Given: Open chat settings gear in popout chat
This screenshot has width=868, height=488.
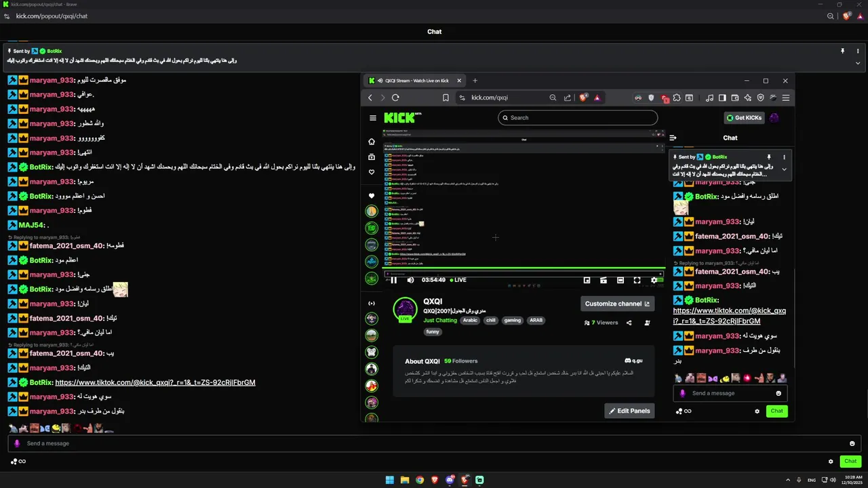Looking at the screenshot, I should coord(831,462).
